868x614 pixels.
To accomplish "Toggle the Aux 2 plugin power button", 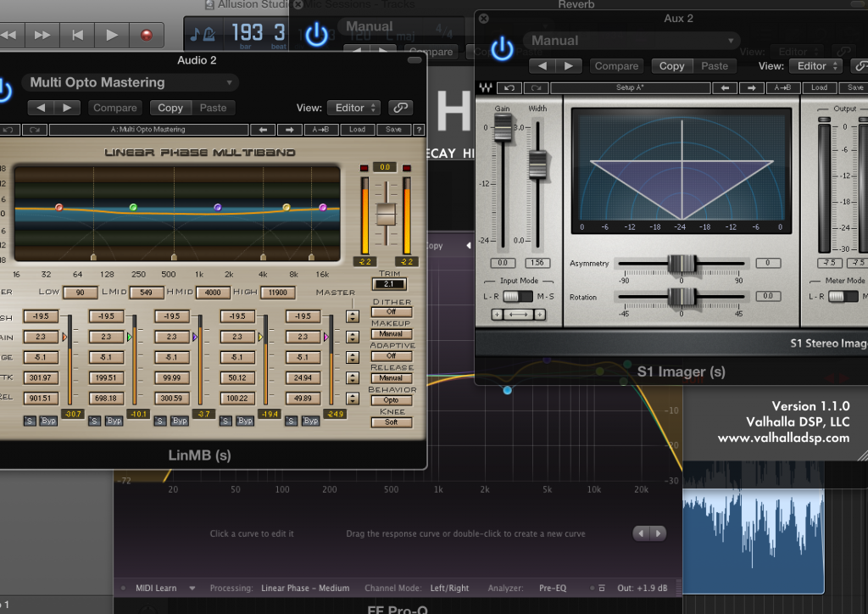I will [502, 48].
